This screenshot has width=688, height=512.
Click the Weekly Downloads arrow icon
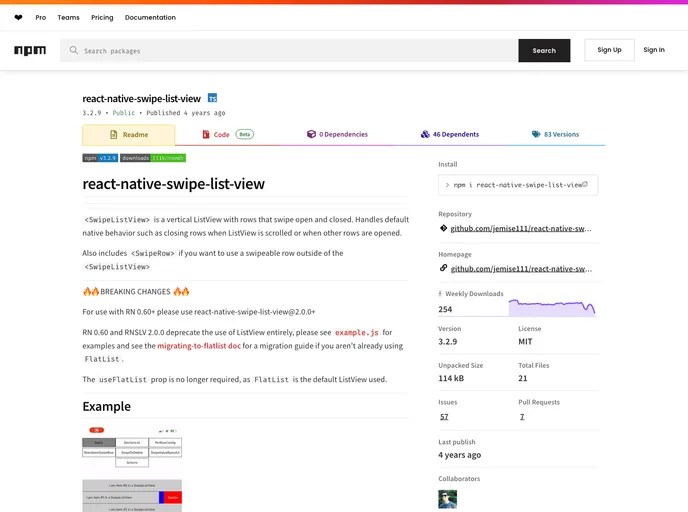click(x=440, y=294)
